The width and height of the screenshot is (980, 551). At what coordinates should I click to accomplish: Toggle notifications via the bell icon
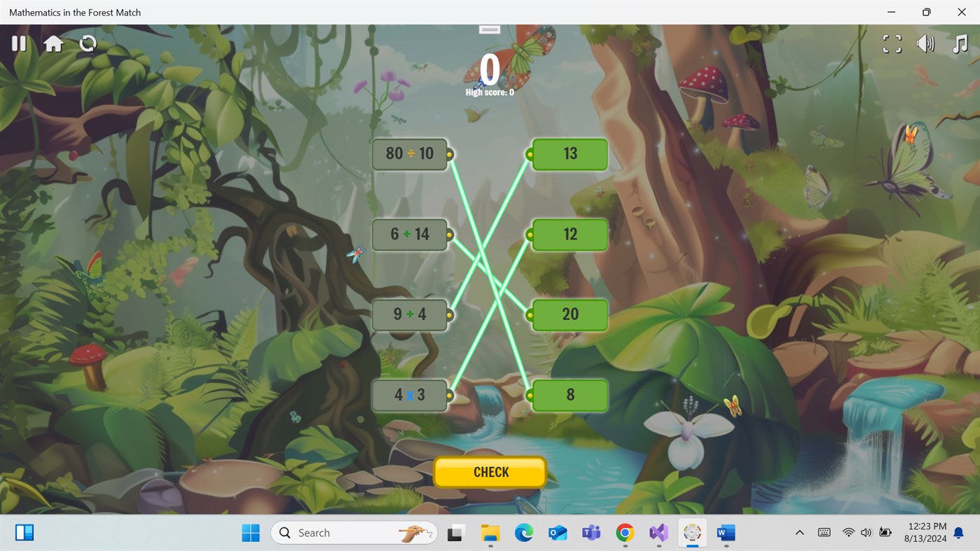coord(958,533)
